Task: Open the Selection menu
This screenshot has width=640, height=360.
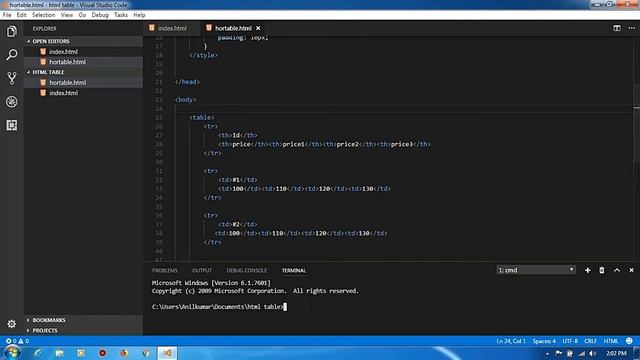Action: tap(43, 15)
